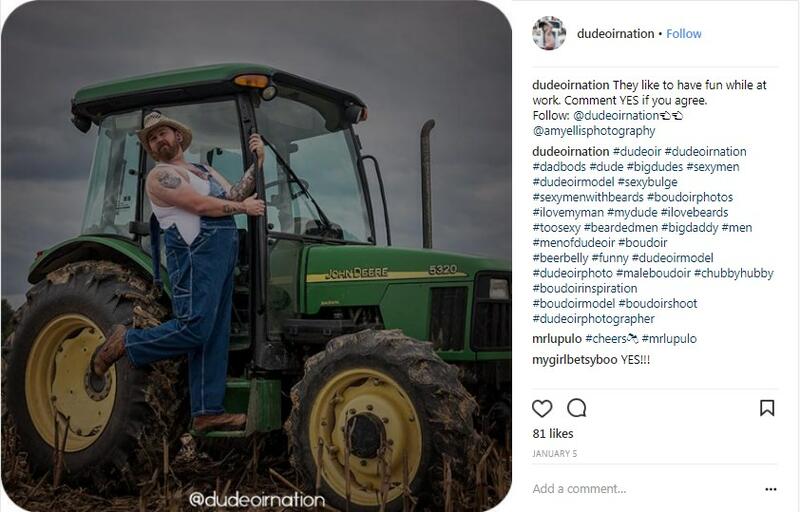Visit commenter mrlupulo's profile
This screenshot has height=512, width=800.
click(x=557, y=339)
